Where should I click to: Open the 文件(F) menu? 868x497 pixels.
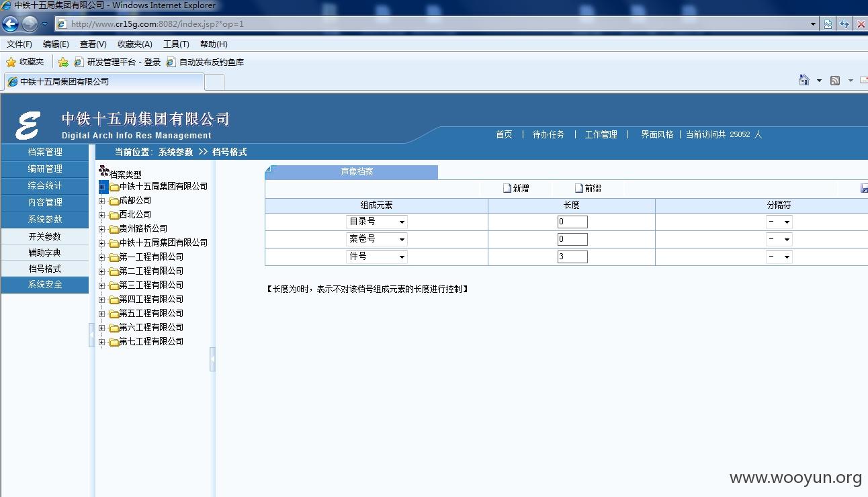[19, 44]
